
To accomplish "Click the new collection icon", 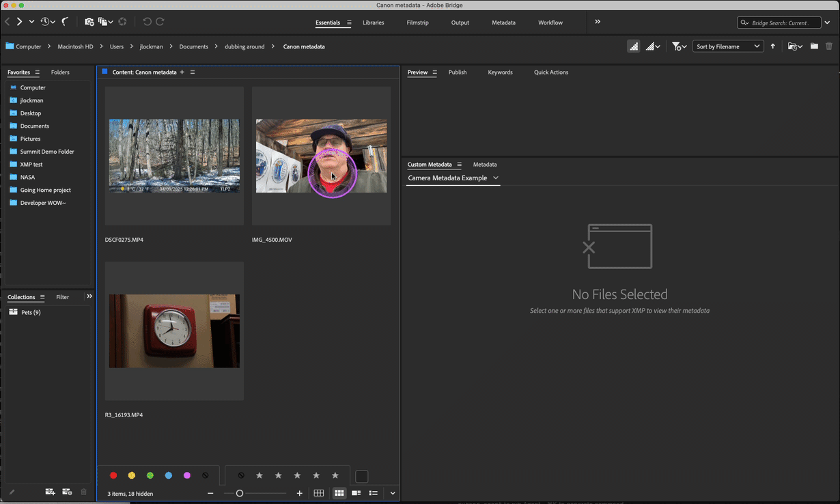I will 50,492.
